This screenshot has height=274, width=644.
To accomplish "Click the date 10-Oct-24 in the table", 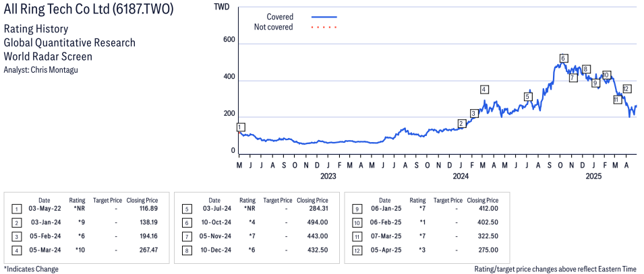I will [215, 223].
